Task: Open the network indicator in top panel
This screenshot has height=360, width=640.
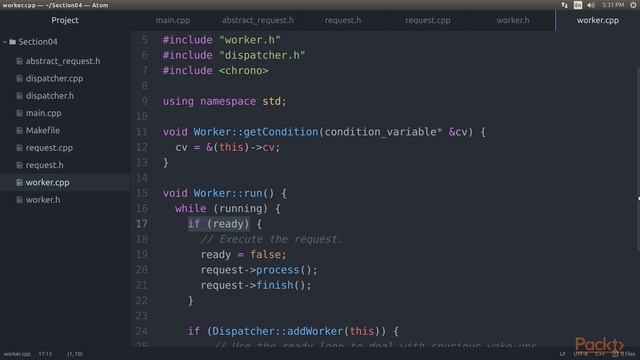Action: click(564, 5)
